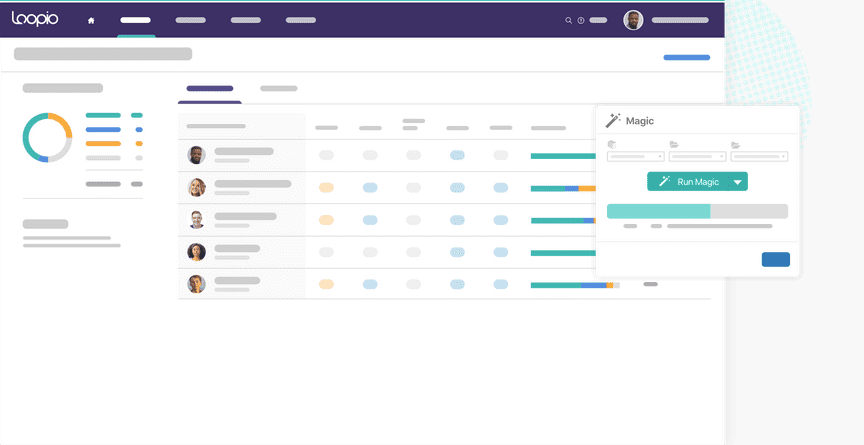Image resolution: width=864 pixels, height=445 pixels.
Task: Select the blonde woman's avatar in the second row
Action: 197,187
